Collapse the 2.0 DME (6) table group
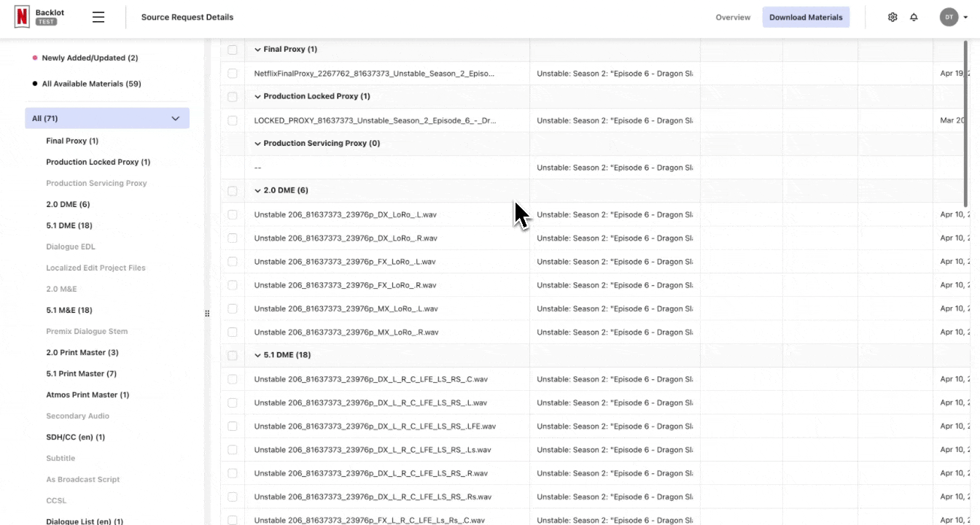This screenshot has height=525, width=980. click(257, 190)
